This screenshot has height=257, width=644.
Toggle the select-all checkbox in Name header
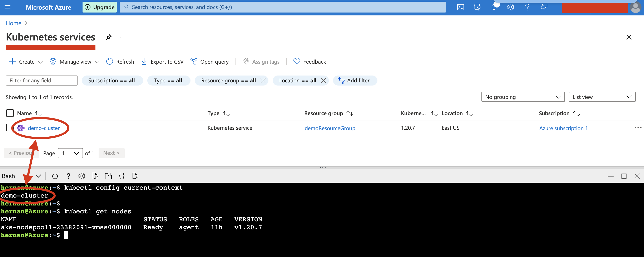(10, 113)
